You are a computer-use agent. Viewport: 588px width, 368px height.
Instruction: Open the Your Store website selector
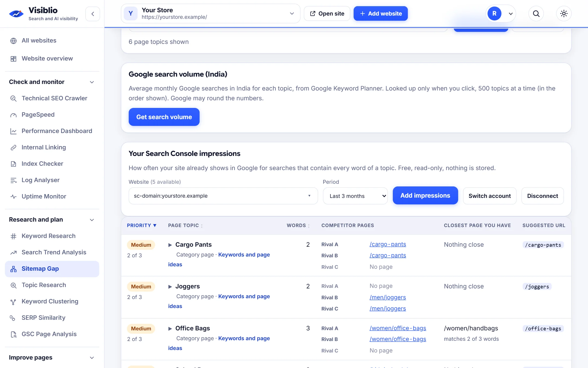pyautogui.click(x=210, y=14)
